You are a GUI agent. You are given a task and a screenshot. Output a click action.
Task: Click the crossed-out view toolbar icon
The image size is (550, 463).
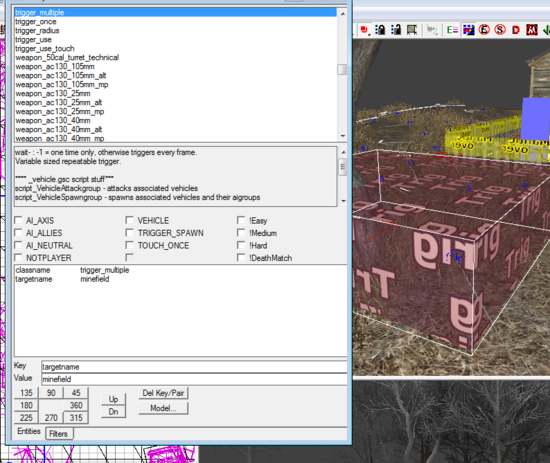click(412, 30)
